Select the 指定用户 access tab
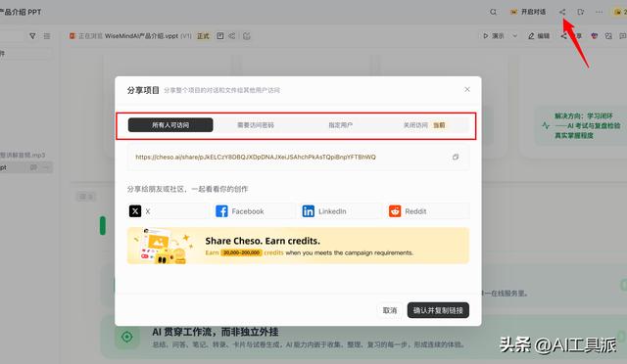The width and height of the screenshot is (627, 364). [x=340, y=125]
